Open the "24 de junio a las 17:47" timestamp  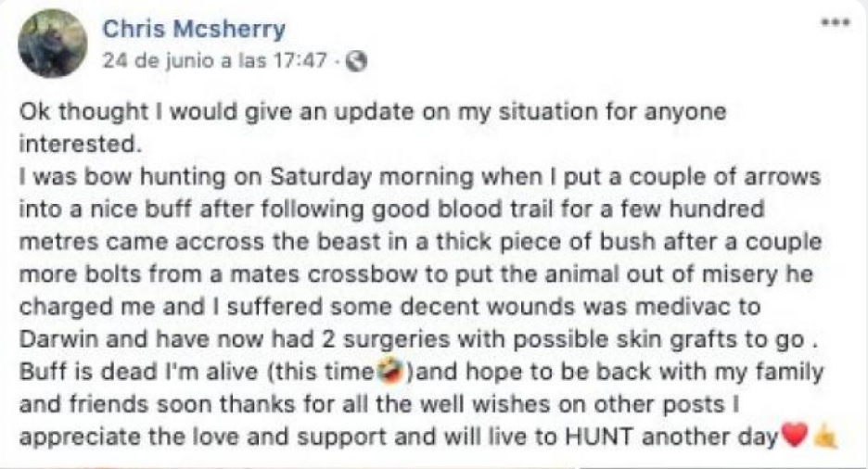[223, 62]
